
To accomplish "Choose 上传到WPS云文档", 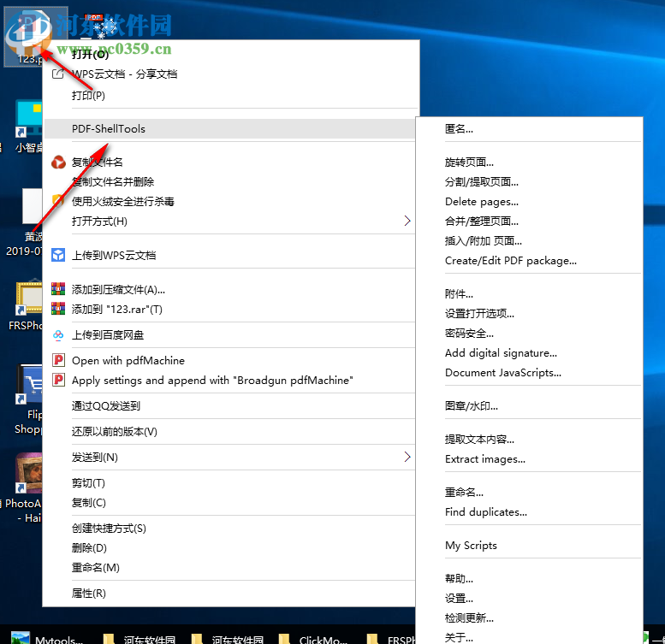I will click(x=114, y=255).
